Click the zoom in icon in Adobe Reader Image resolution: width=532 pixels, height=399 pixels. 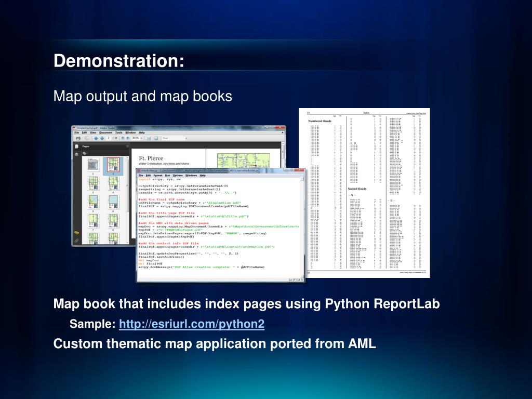[128, 138]
